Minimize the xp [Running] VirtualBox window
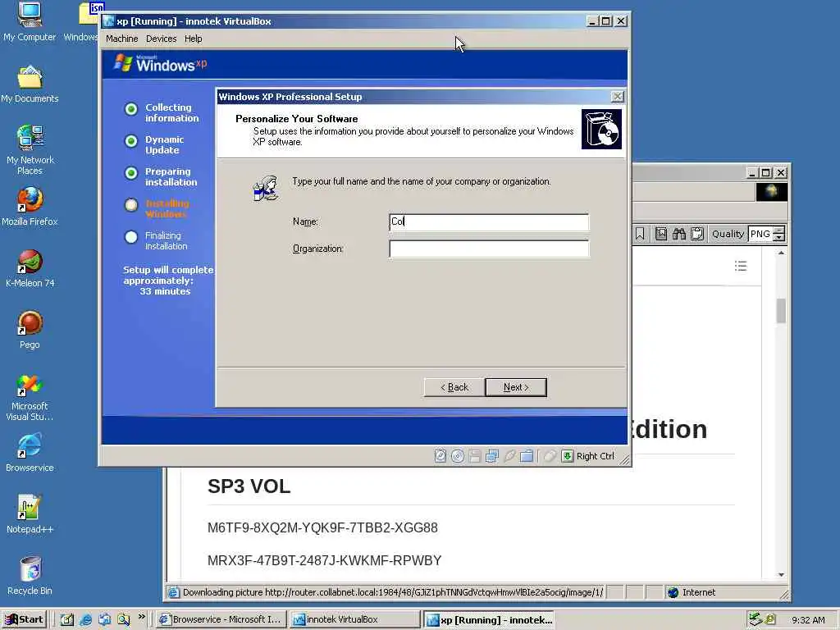The height and width of the screenshot is (630, 840). tap(591, 21)
